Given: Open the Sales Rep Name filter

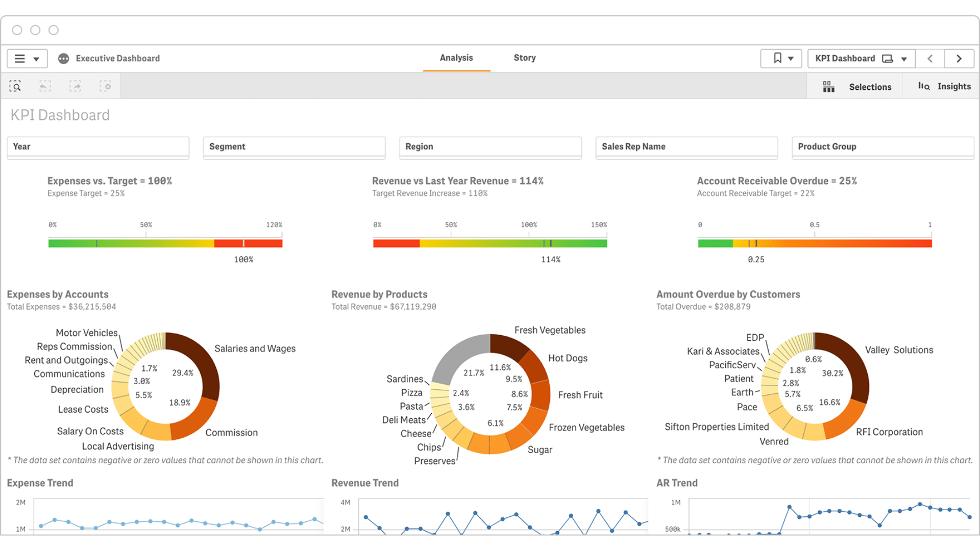Looking at the screenshot, I should [x=687, y=147].
